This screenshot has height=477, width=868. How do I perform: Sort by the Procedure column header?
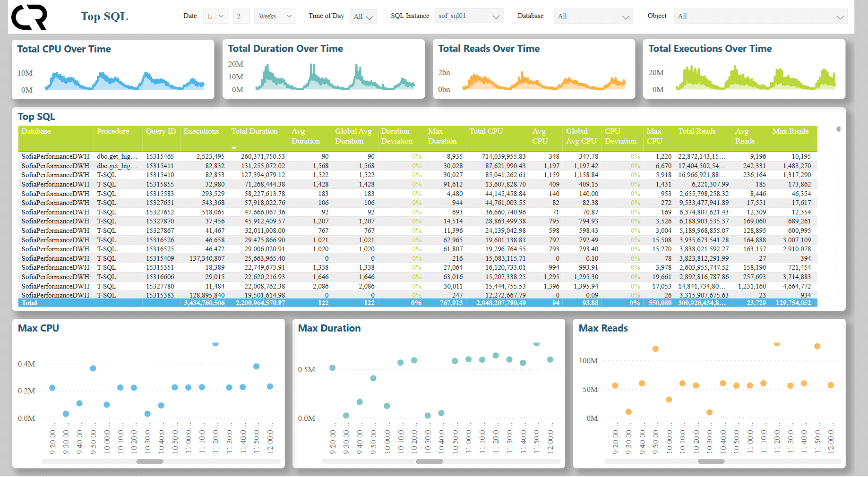113,131
